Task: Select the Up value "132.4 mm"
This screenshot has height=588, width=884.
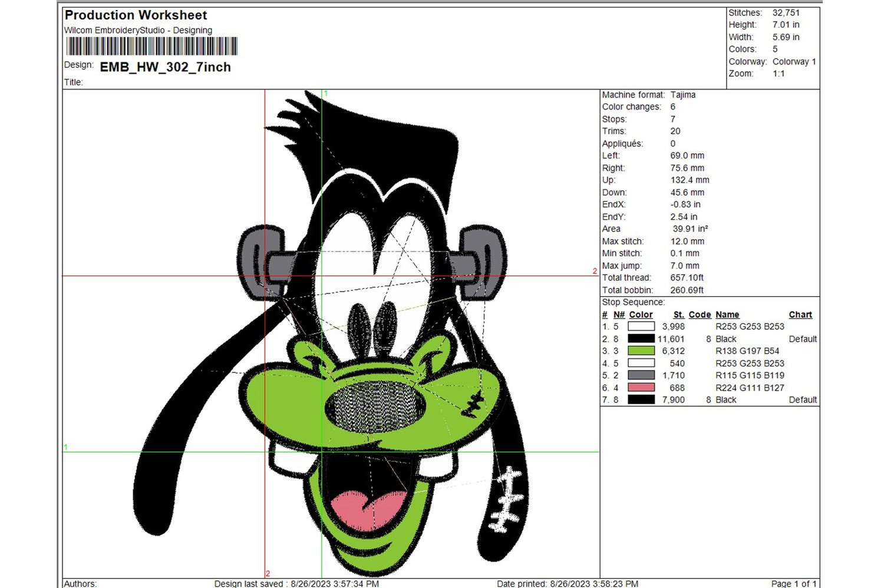Action: click(690, 180)
